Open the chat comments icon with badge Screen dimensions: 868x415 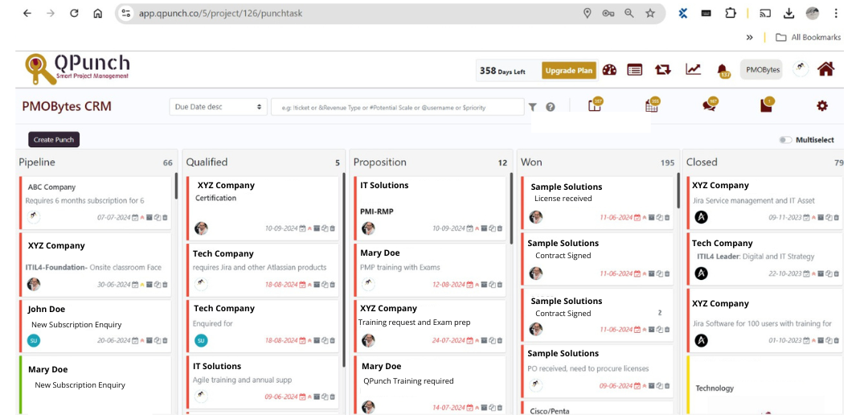tap(710, 105)
